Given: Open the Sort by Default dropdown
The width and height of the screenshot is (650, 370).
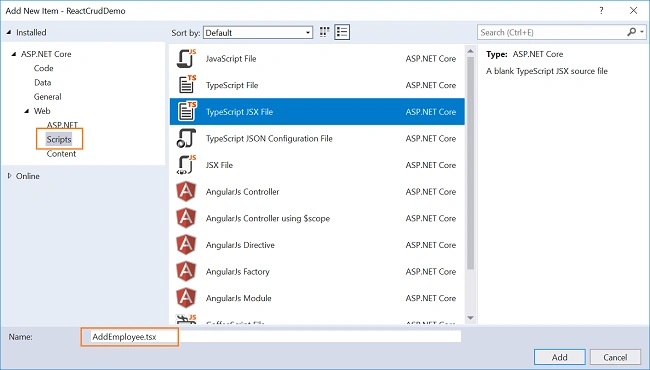Looking at the screenshot, I should [257, 33].
